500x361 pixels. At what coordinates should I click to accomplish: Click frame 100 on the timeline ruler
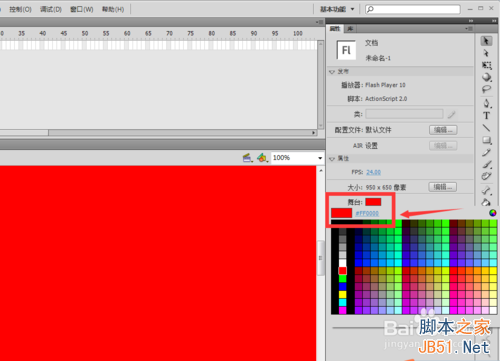298,33
